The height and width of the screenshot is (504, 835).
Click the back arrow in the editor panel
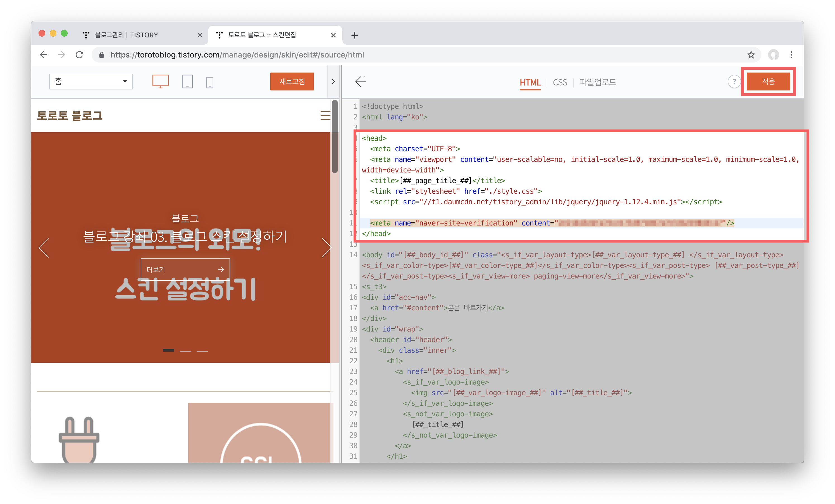click(360, 82)
